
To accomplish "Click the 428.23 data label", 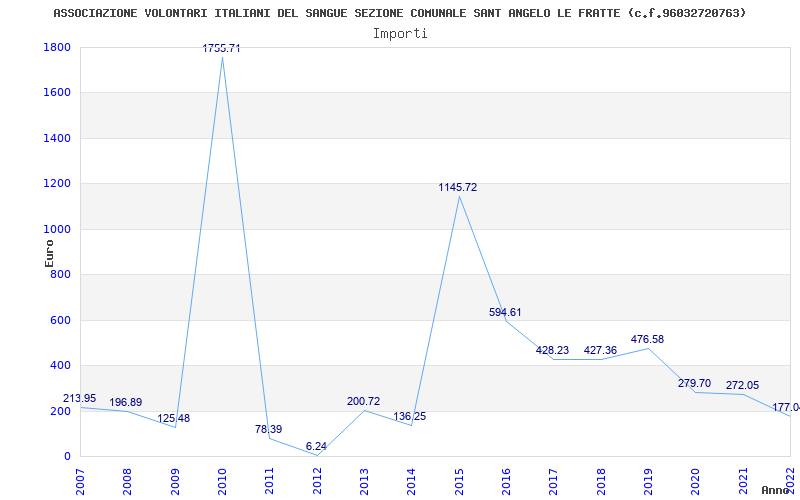I will tap(552, 350).
